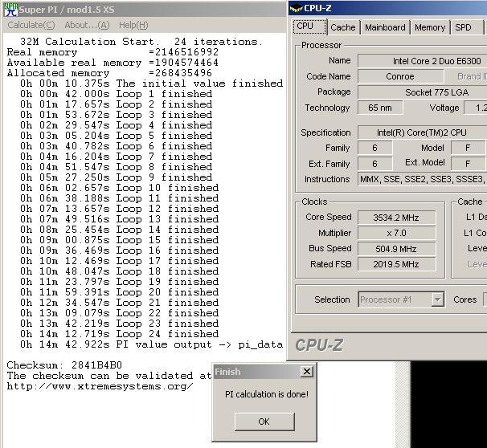Click the 'Loop 12 finished' line
This screenshot has height=448, width=487.
pyautogui.click(x=119, y=209)
